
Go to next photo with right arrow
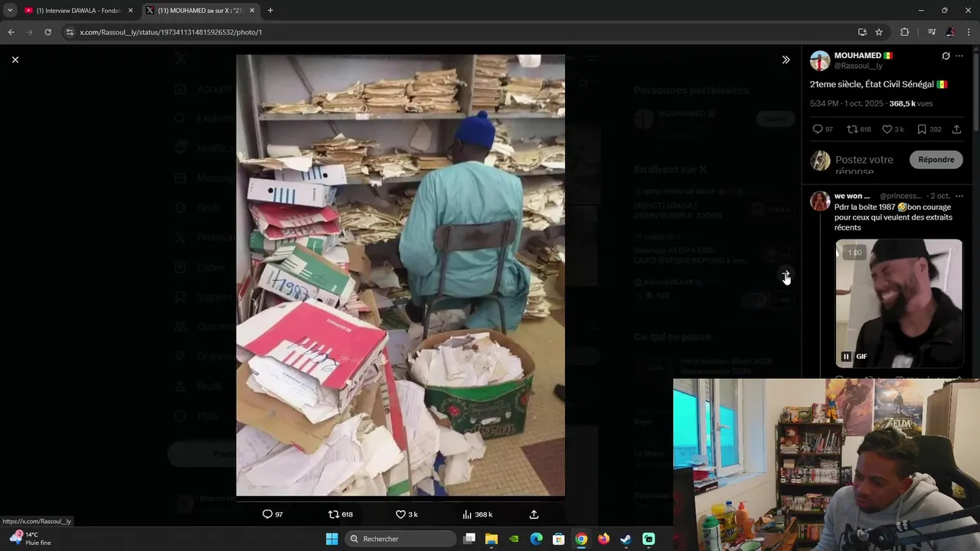click(x=786, y=274)
